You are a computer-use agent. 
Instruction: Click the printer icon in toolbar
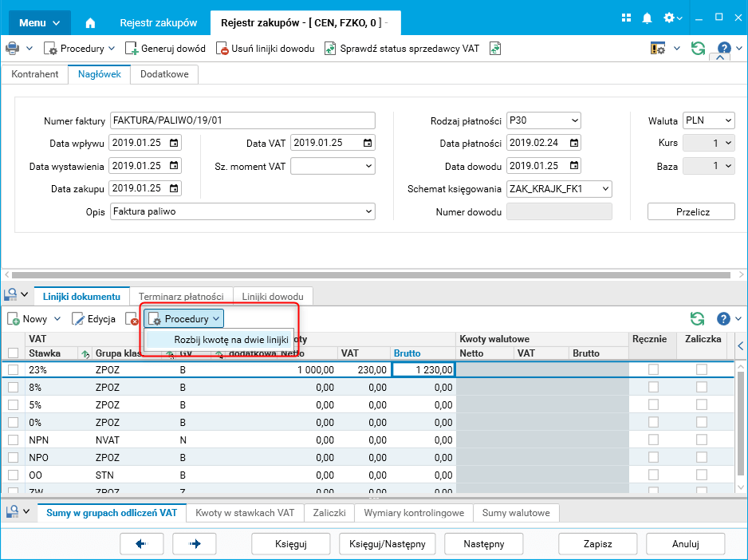click(12, 49)
